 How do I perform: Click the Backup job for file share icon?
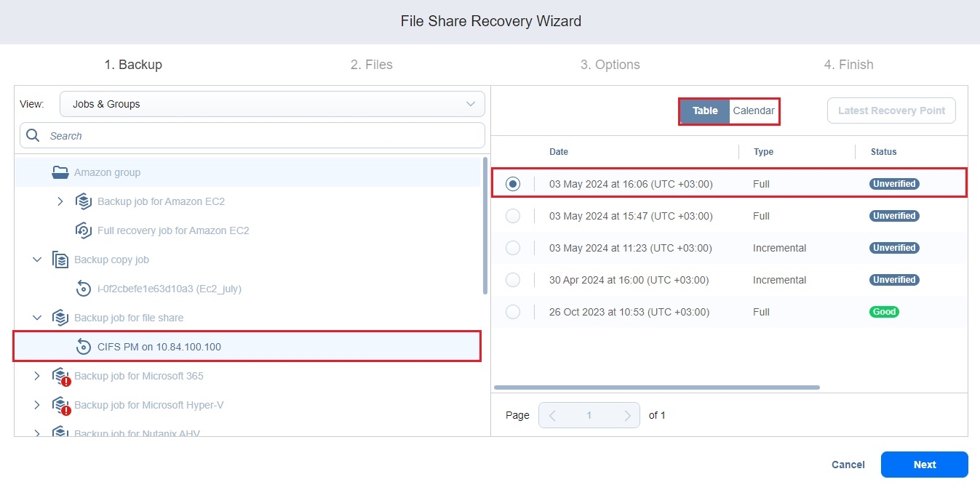pyautogui.click(x=60, y=318)
